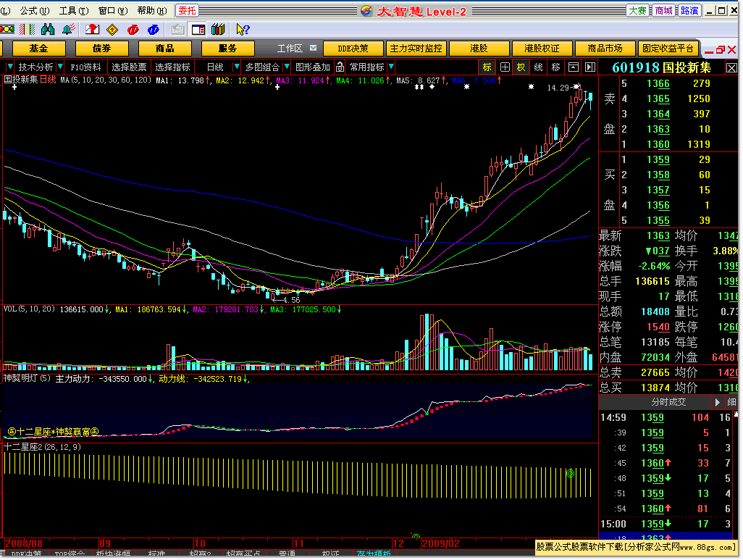Click the red round toolbar icon
743x560 pixels.
click(133, 30)
